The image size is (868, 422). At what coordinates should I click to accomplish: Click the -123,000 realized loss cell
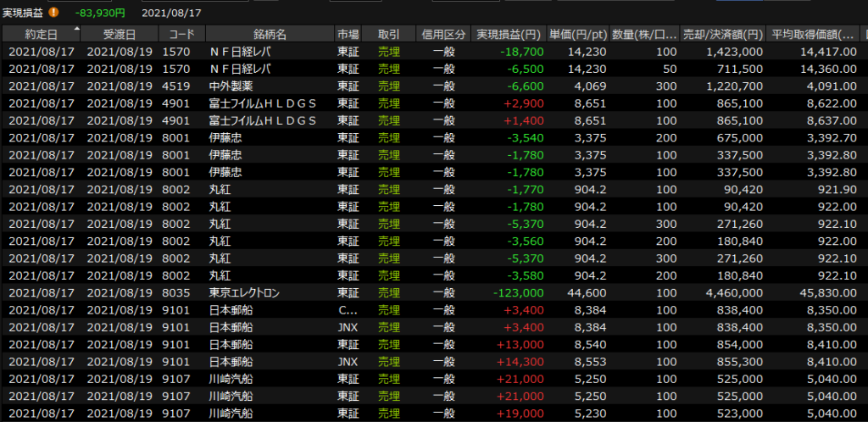[513, 292]
